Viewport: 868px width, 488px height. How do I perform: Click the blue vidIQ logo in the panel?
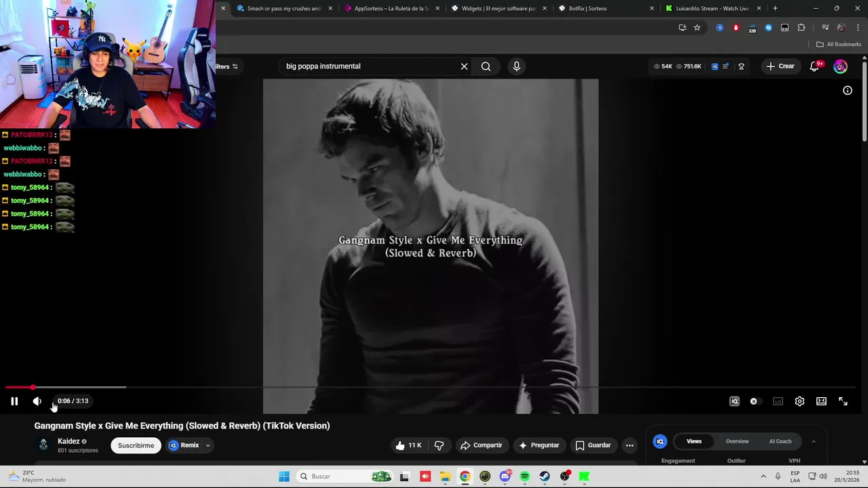(660, 441)
